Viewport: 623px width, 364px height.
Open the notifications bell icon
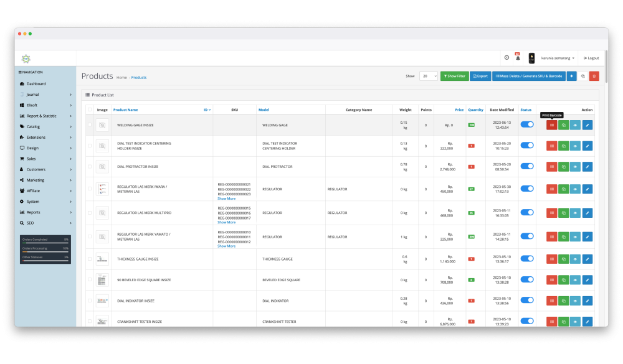(x=518, y=58)
